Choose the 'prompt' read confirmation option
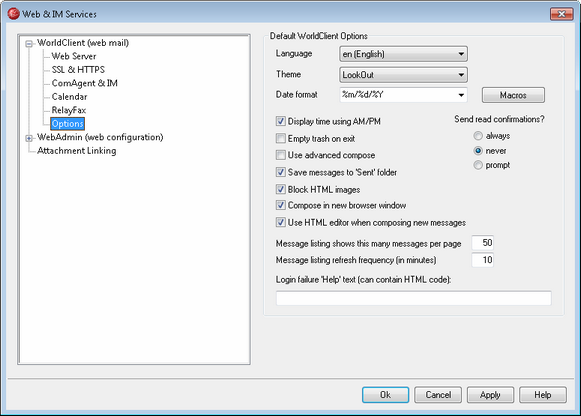The image size is (581, 416). click(478, 165)
